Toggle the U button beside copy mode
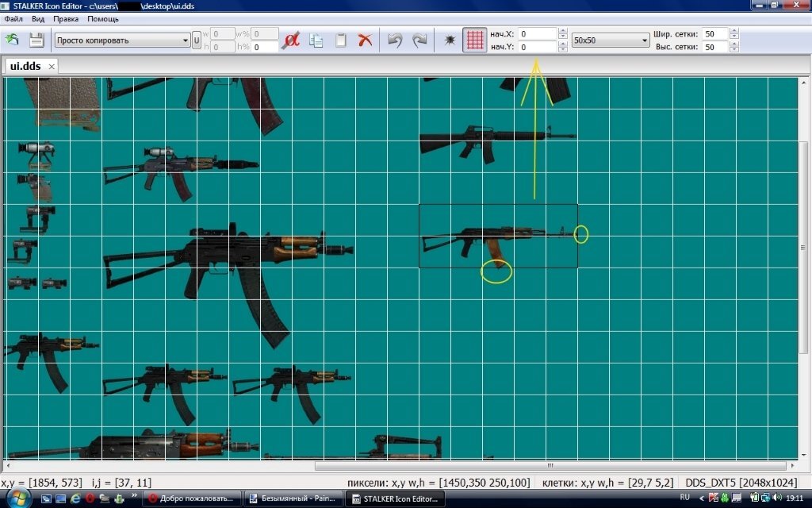The height and width of the screenshot is (508, 812). point(196,40)
